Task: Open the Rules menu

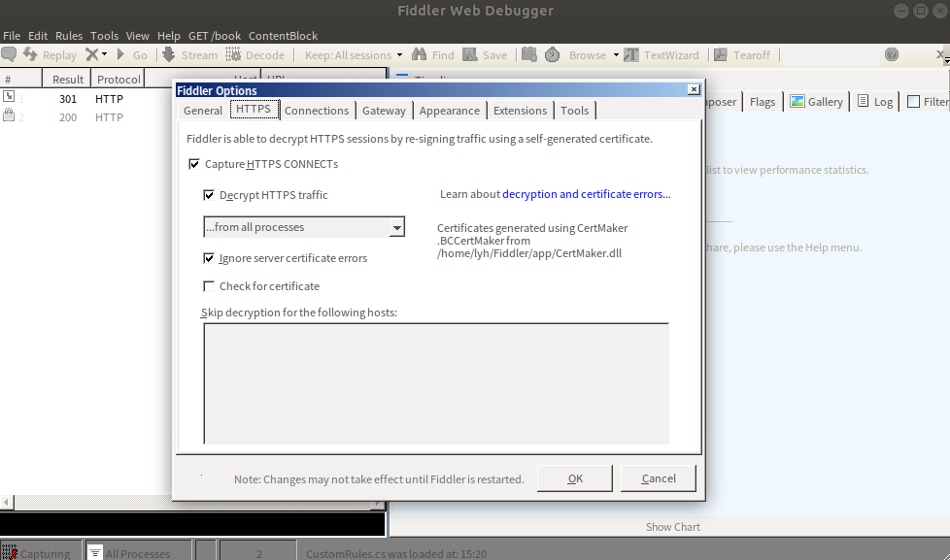Action: 68,36
